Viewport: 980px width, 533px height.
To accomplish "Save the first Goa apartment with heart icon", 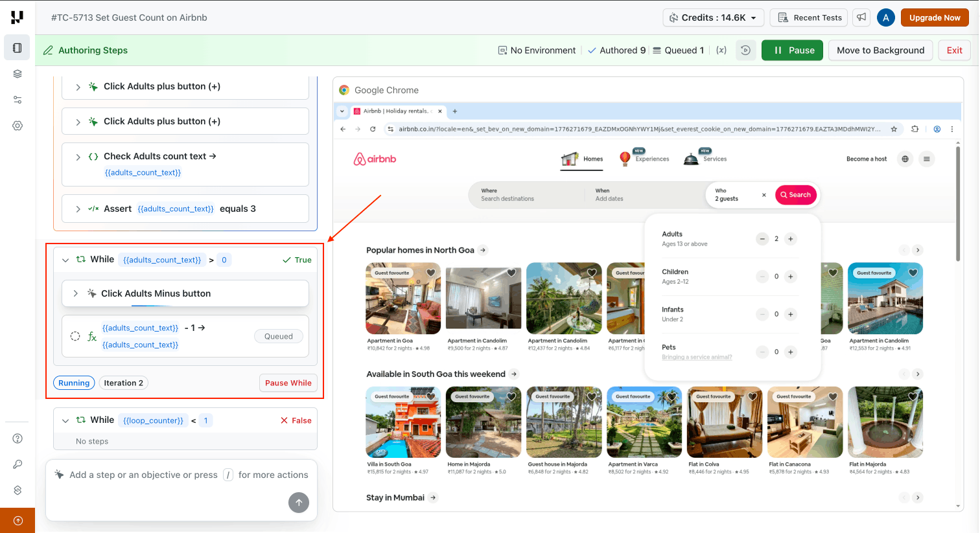I will click(x=430, y=273).
